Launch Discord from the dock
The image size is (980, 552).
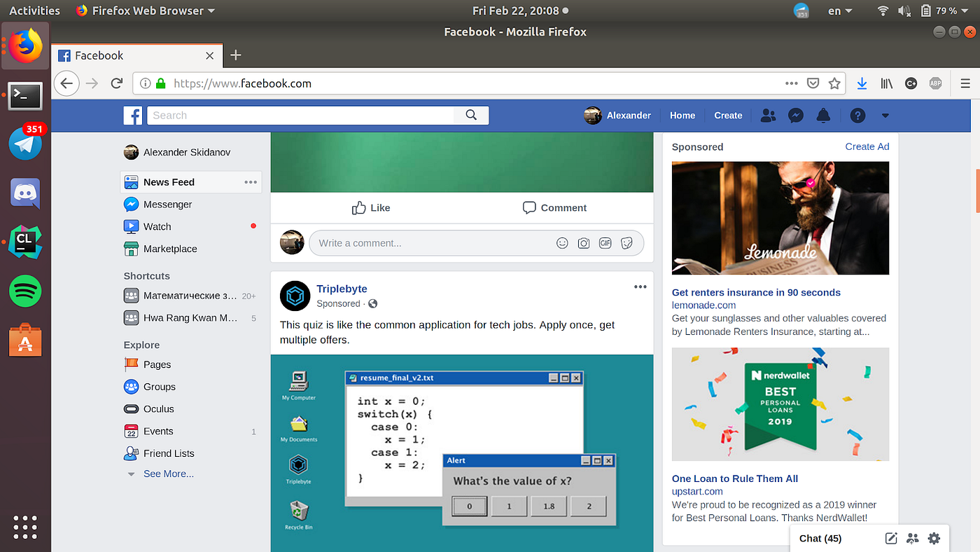point(25,193)
